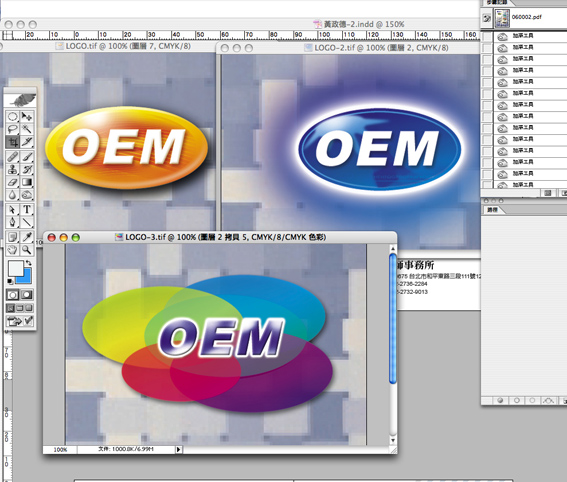Set history brush source for 060002.pdf snapshot
Image resolution: width=567 pixels, height=482 pixels.
pyautogui.click(x=487, y=18)
